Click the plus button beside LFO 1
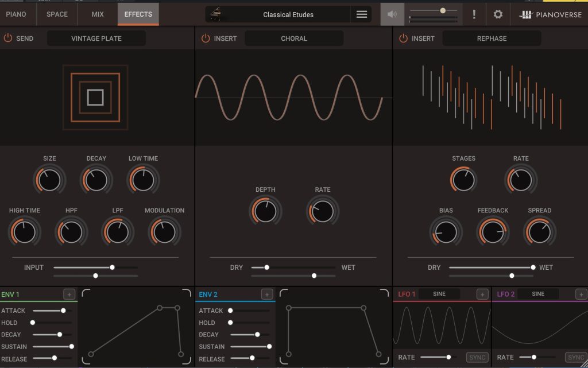Screen dimensions: 588x368 482,295
